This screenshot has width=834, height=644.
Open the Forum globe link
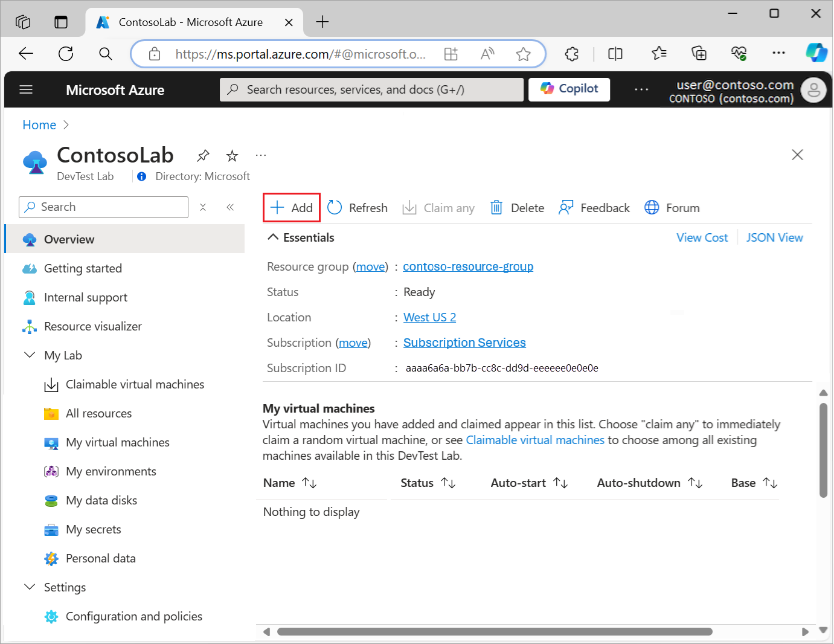coord(672,208)
